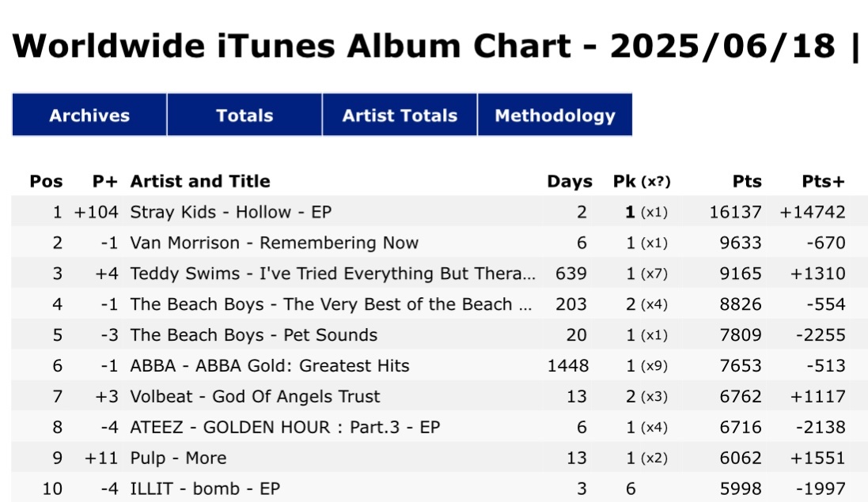
Task: Click the Pos column header
Action: [x=46, y=181]
